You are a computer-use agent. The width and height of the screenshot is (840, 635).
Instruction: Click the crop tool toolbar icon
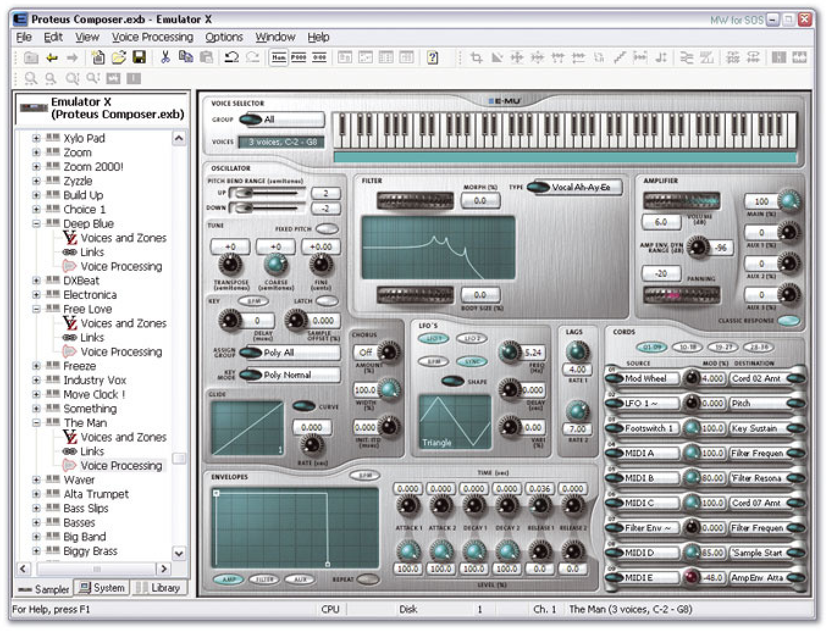pyautogui.click(x=476, y=57)
